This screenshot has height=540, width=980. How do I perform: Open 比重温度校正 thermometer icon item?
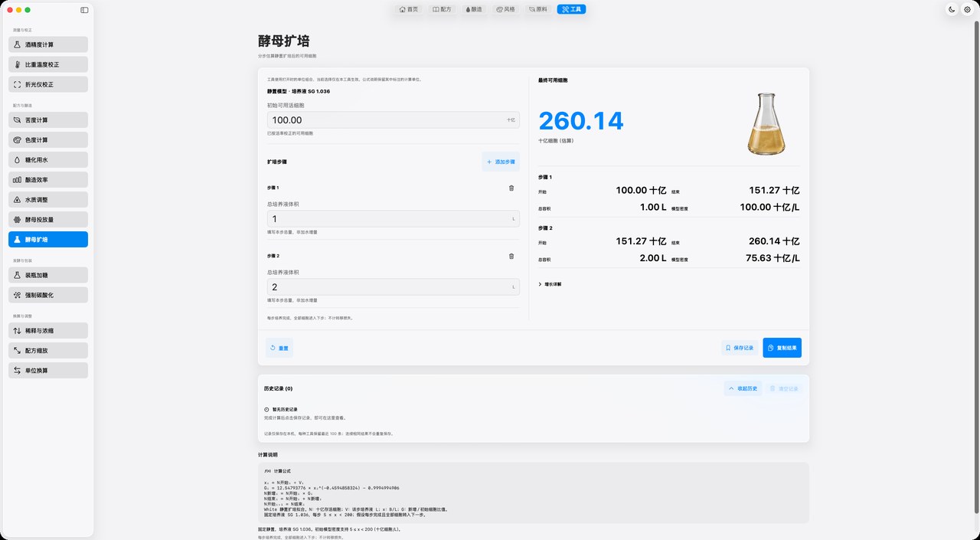click(48, 64)
